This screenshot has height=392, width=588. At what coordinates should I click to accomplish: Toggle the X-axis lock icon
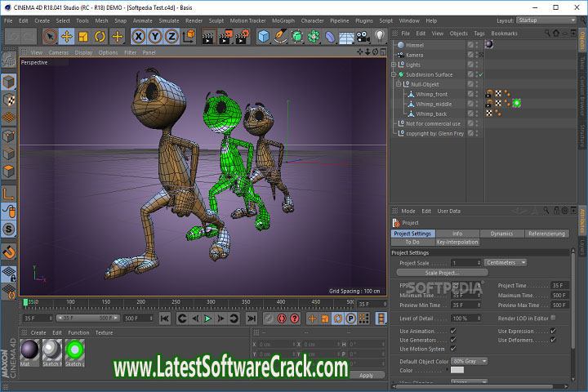click(x=140, y=36)
